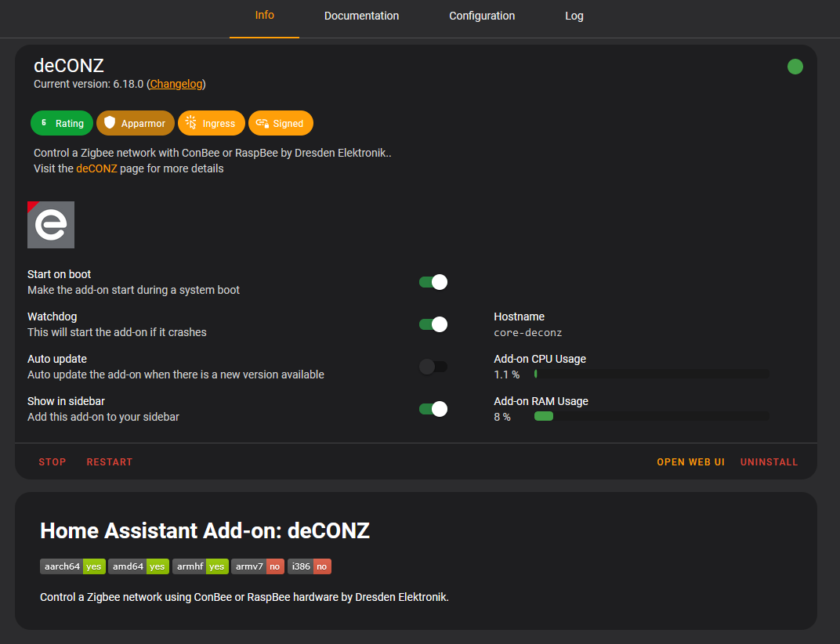The width and height of the screenshot is (840, 644).
Task: Open the Changelog link
Action: click(176, 84)
